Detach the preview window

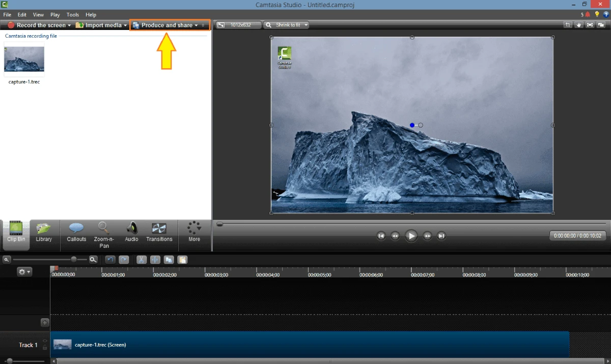[x=601, y=24]
